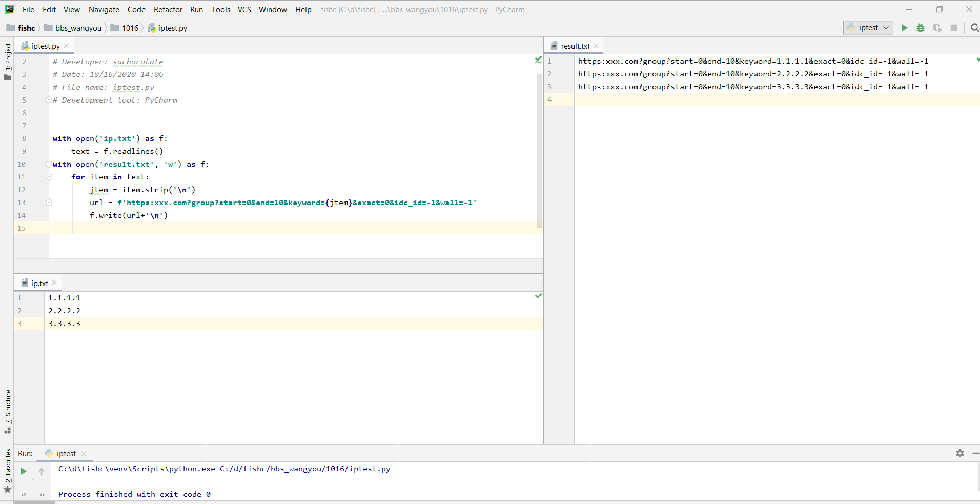Hide the Run tool window
Image resolution: width=980 pixels, height=504 pixels.
[975, 453]
